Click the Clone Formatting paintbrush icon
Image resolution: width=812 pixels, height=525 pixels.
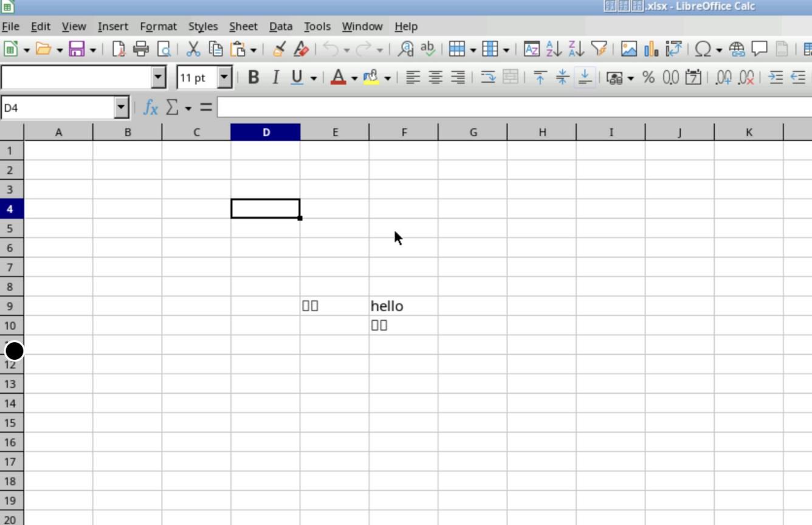(x=279, y=49)
